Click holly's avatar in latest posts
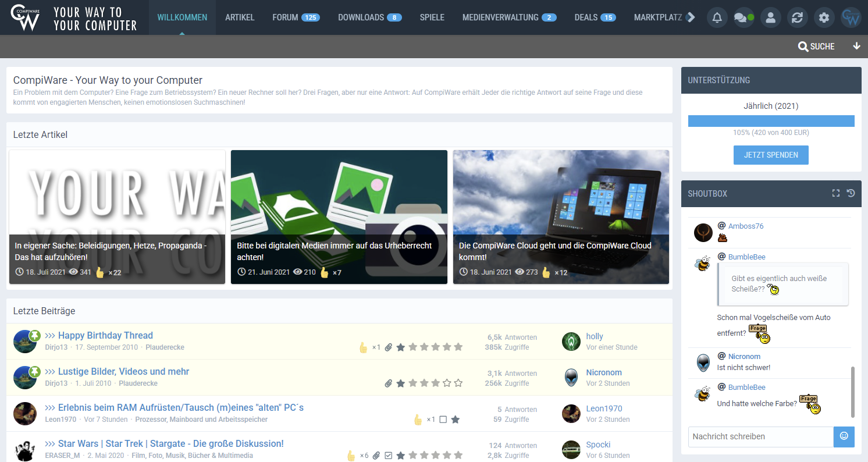 pos(571,342)
